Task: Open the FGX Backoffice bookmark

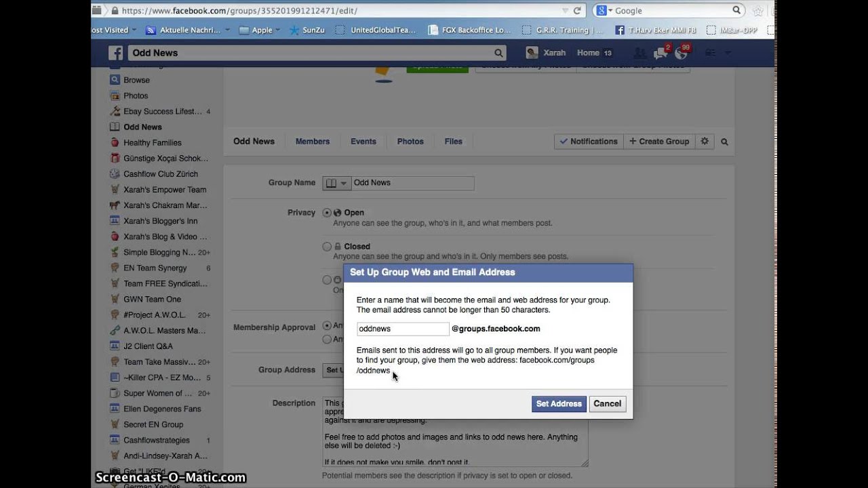Action: pos(470,30)
